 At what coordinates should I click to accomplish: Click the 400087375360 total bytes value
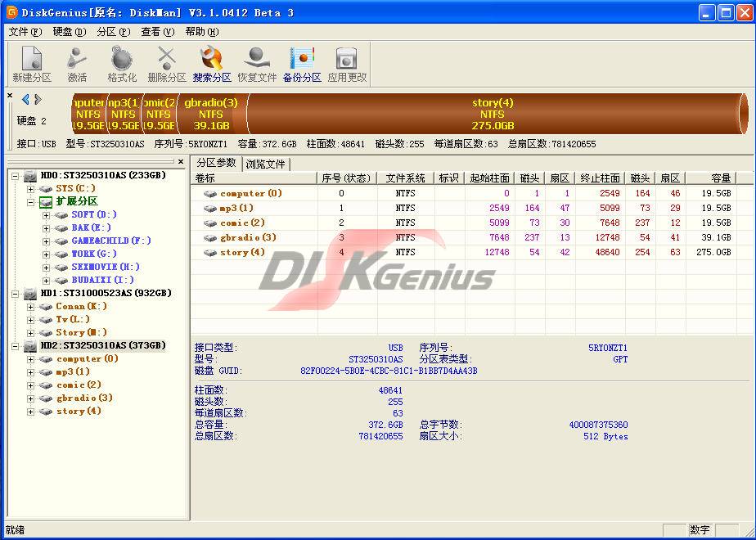pos(598,425)
